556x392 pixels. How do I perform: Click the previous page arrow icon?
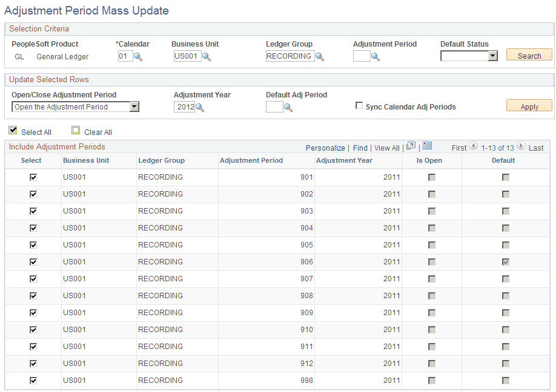coord(473,147)
